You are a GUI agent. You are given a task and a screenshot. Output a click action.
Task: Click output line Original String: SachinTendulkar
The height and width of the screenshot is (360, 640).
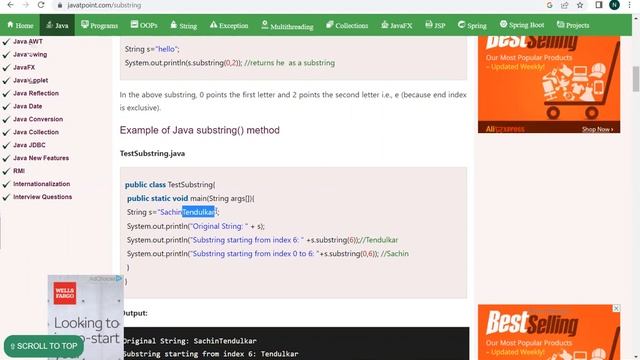click(190, 341)
